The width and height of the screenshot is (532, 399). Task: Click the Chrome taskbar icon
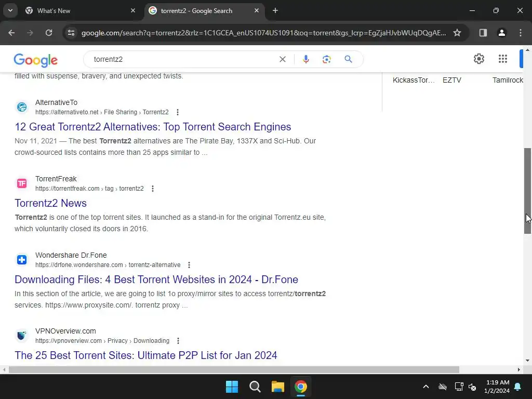301,387
